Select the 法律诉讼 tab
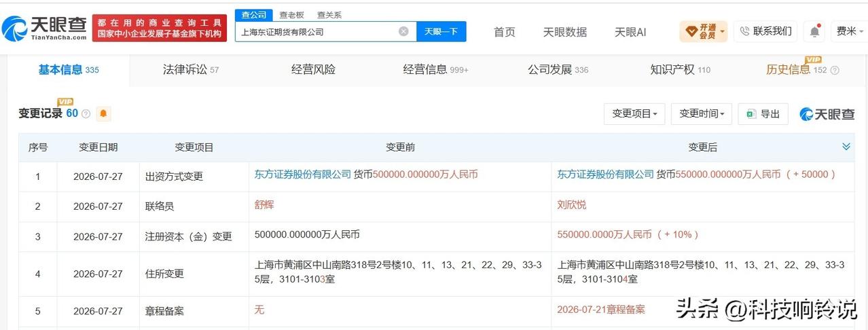The height and width of the screenshot is (330, 868). (x=191, y=69)
